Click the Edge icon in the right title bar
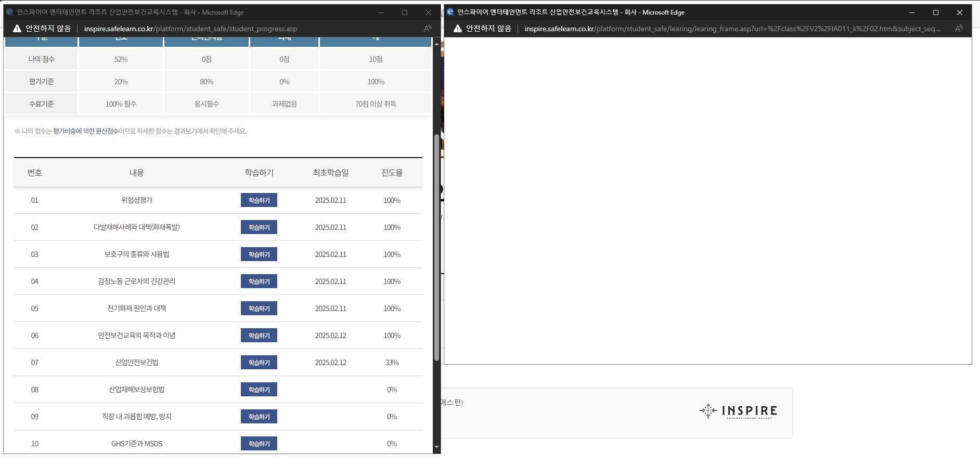The image size is (980, 465). (450, 12)
